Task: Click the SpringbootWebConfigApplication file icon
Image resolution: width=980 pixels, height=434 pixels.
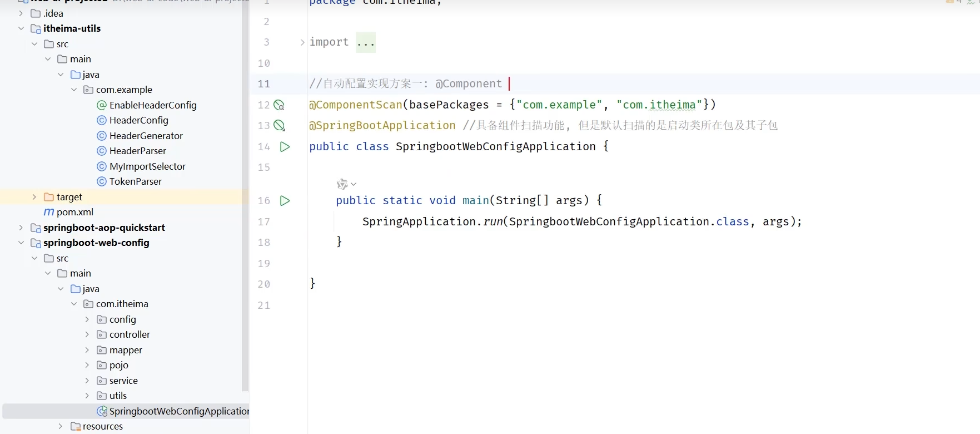Action: [x=102, y=411]
